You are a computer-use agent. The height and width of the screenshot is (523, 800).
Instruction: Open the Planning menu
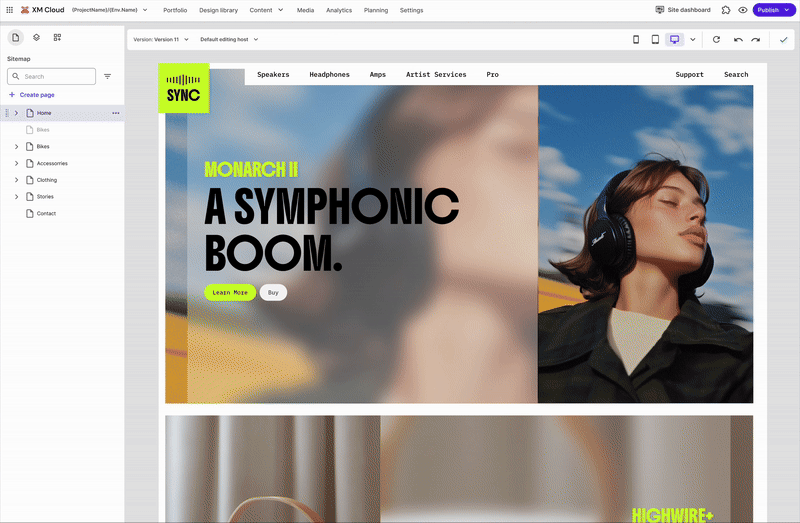pyautogui.click(x=376, y=10)
